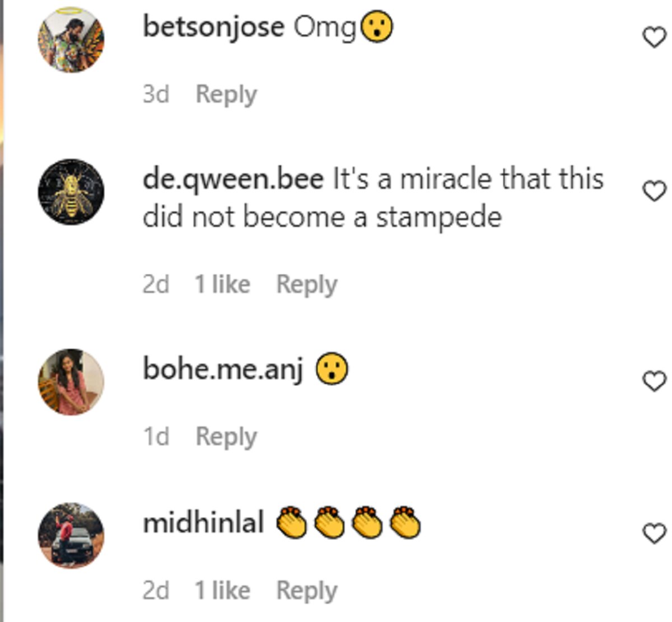Screen dimensions: 672x622
Task: Like de.qween.bee's comment with the heart
Action: pos(654,191)
